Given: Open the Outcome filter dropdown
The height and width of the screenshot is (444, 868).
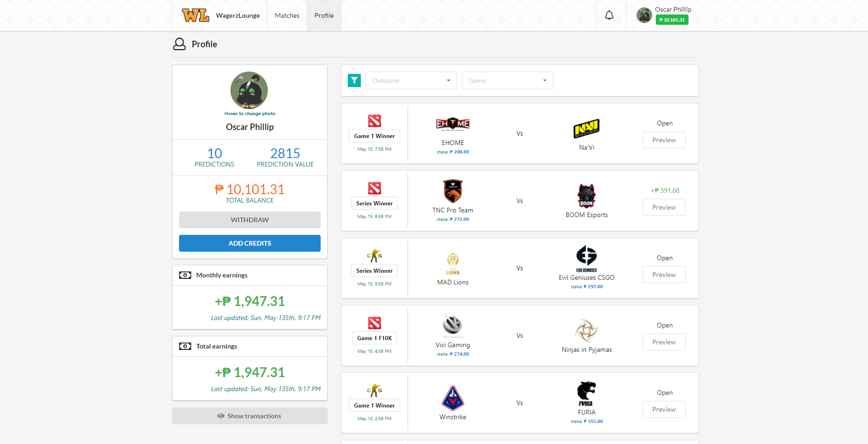Looking at the screenshot, I should pos(411,80).
